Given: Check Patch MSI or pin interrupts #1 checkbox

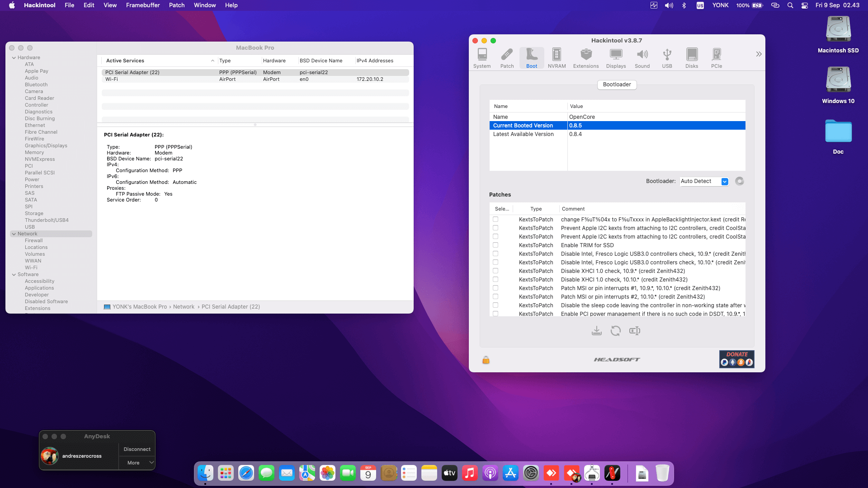Looking at the screenshot, I should tap(495, 288).
